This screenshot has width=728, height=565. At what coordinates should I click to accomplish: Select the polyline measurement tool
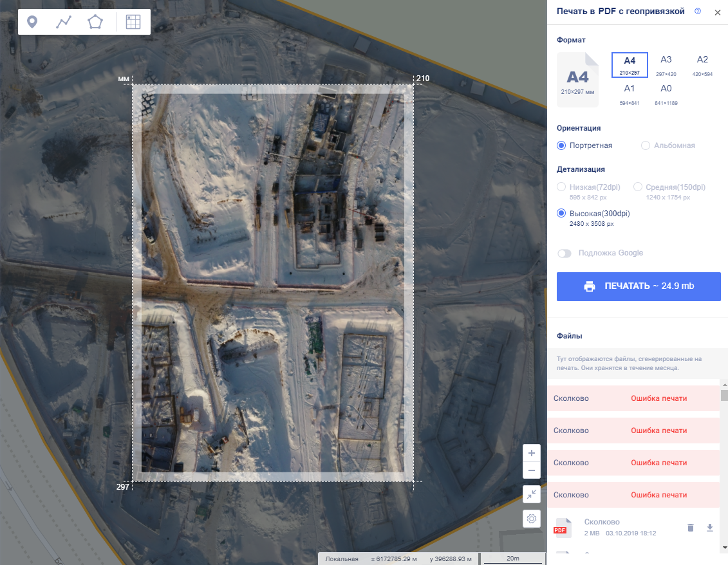pos(64,22)
